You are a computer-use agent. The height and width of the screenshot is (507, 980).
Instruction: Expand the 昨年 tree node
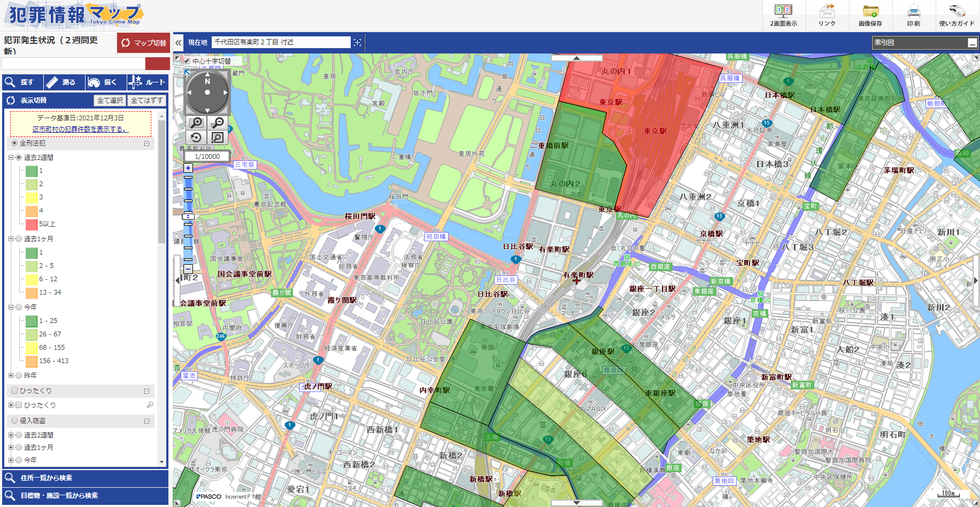(x=11, y=375)
